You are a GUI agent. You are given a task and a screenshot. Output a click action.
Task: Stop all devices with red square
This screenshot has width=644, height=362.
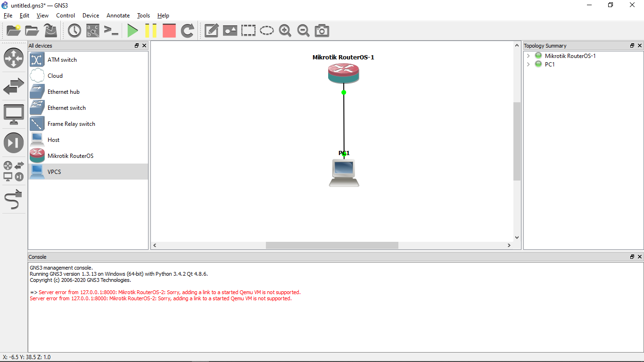point(169,31)
